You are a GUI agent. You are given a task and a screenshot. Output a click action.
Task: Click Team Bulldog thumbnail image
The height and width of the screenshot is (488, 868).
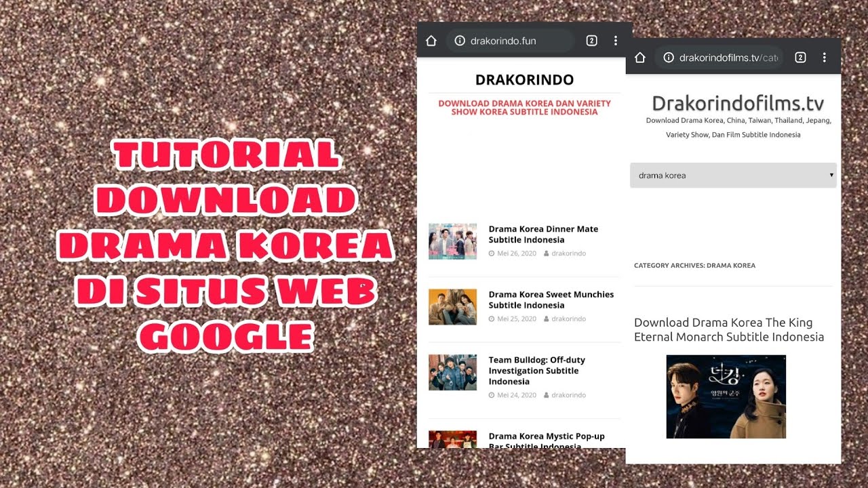click(452, 372)
